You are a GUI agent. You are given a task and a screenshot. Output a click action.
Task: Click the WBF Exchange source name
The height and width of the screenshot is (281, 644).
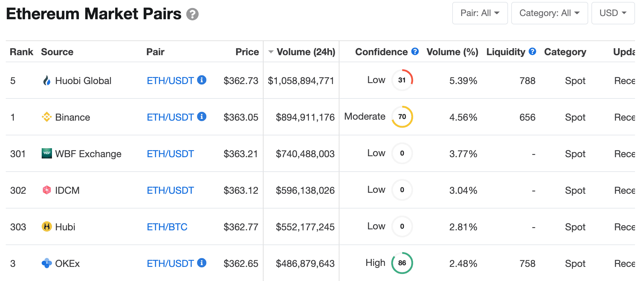pyautogui.click(x=88, y=154)
